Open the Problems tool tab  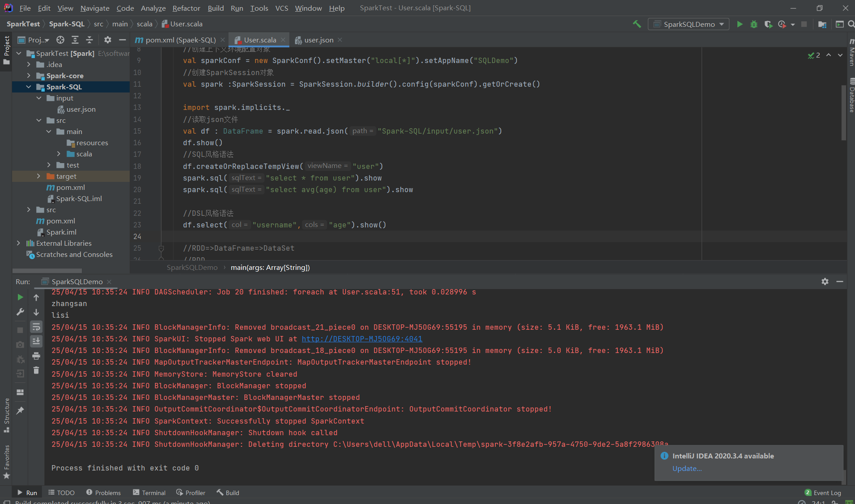tap(103, 492)
